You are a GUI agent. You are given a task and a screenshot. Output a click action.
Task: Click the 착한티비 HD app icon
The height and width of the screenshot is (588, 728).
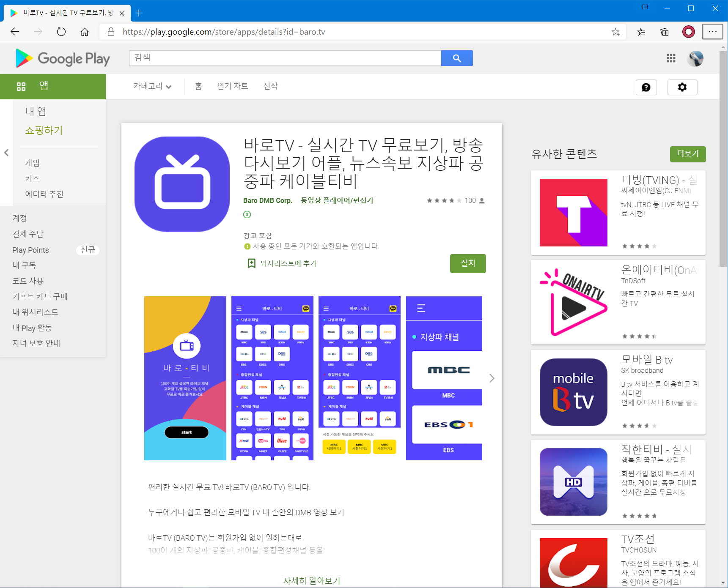(x=574, y=482)
